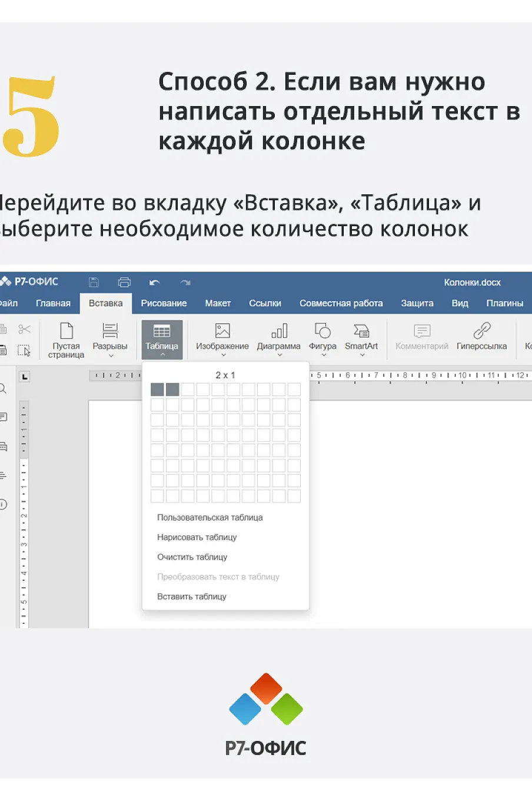Image resolution: width=532 pixels, height=801 pixels.
Task: Click Очистить таблицу menu entry
Action: click(x=192, y=557)
